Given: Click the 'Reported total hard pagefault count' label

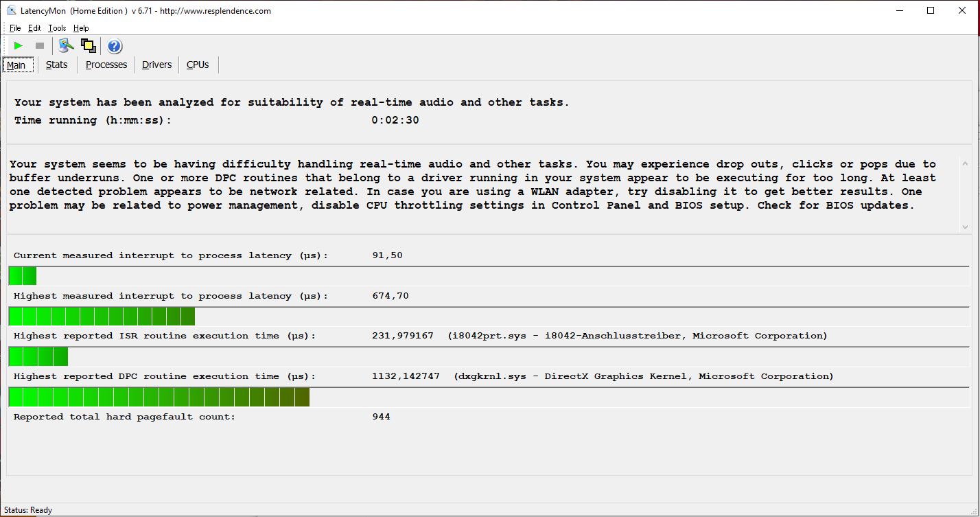Looking at the screenshot, I should point(124,417).
